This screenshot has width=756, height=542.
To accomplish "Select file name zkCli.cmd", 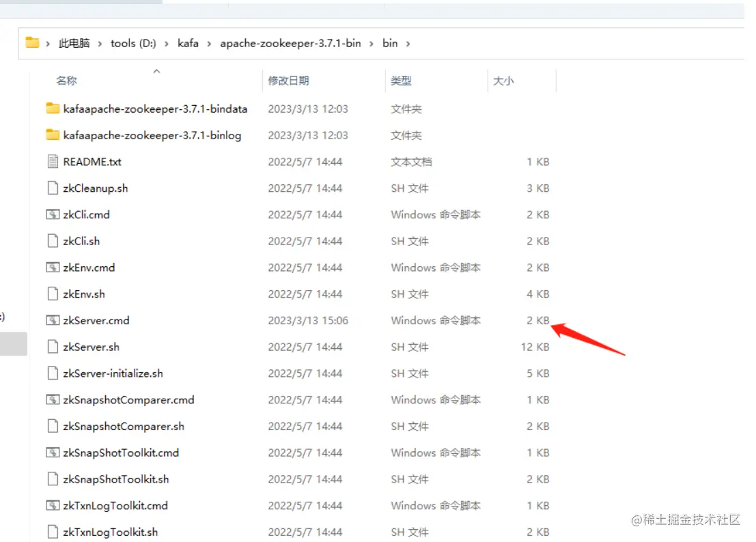I will pos(86,214).
